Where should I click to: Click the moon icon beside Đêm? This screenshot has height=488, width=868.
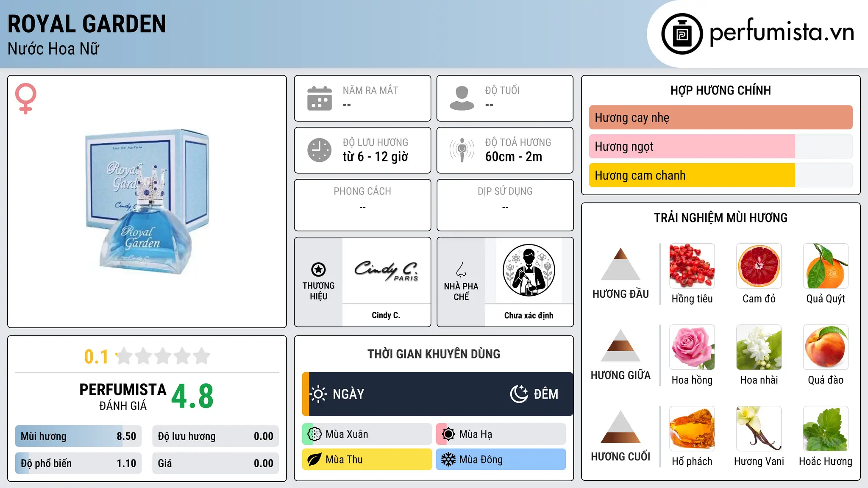click(519, 394)
